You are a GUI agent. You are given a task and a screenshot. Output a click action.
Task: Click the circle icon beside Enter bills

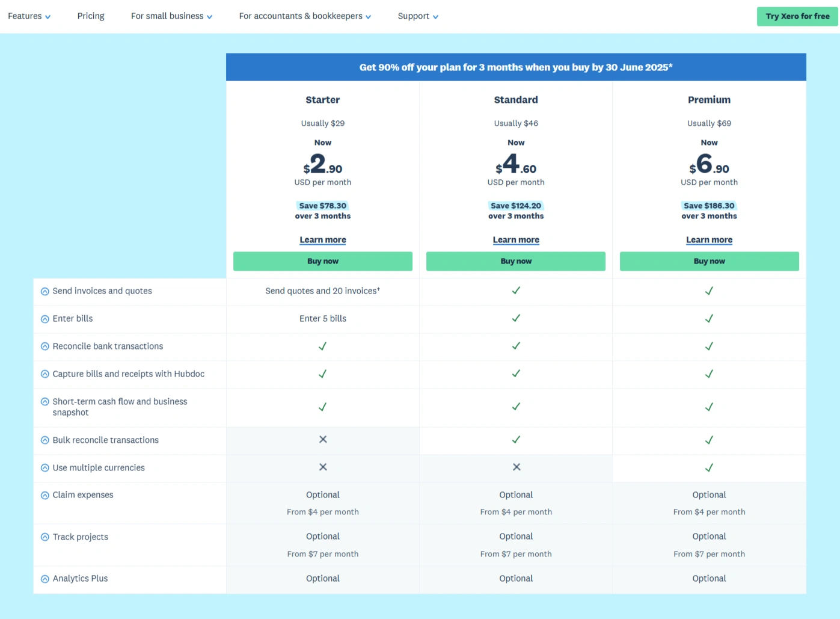click(44, 319)
